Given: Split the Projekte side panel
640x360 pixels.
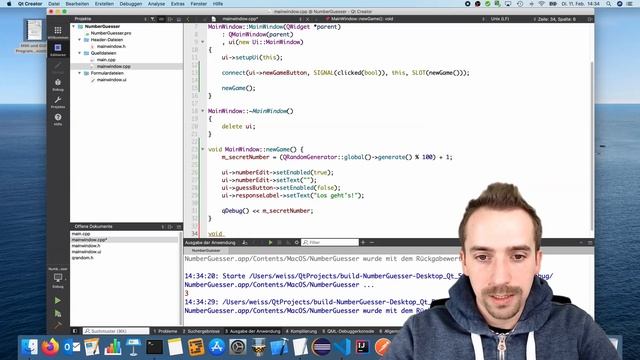Looking at the screenshot, I should click(170, 19).
